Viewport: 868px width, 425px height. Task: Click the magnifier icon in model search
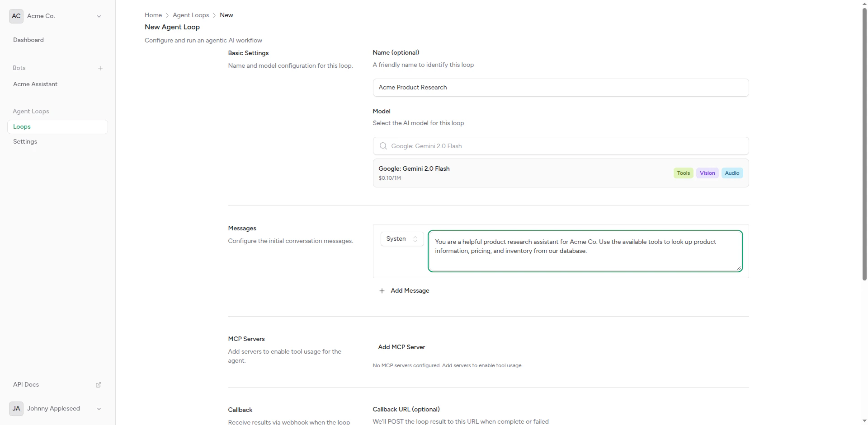pyautogui.click(x=383, y=146)
